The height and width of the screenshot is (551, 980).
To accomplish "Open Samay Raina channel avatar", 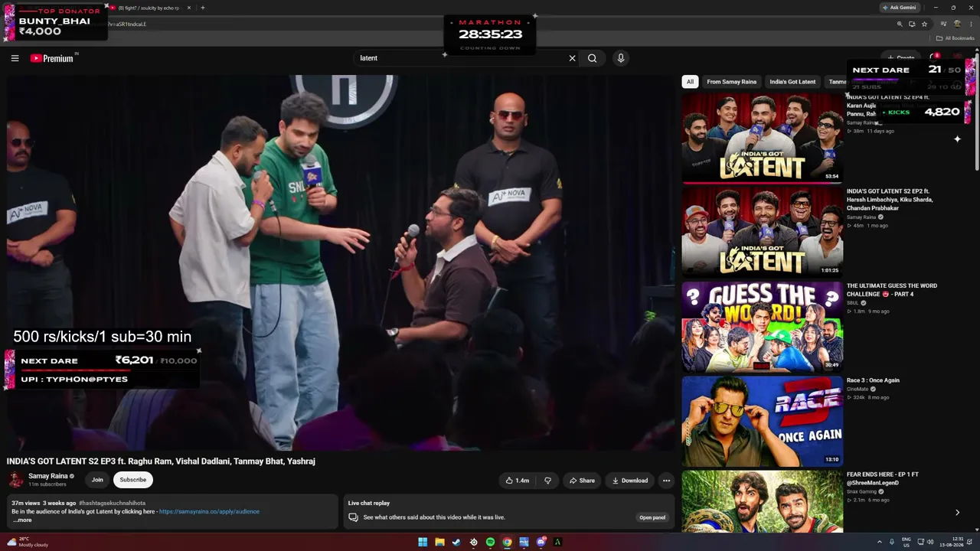I will tap(16, 480).
